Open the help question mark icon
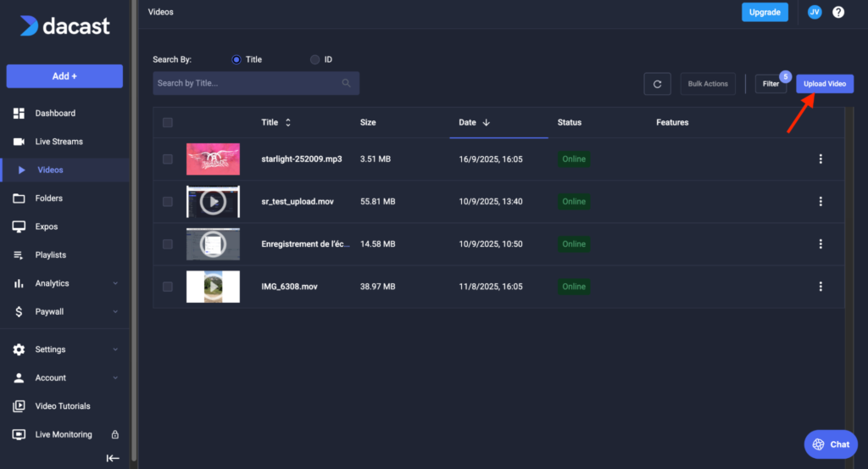 [838, 12]
